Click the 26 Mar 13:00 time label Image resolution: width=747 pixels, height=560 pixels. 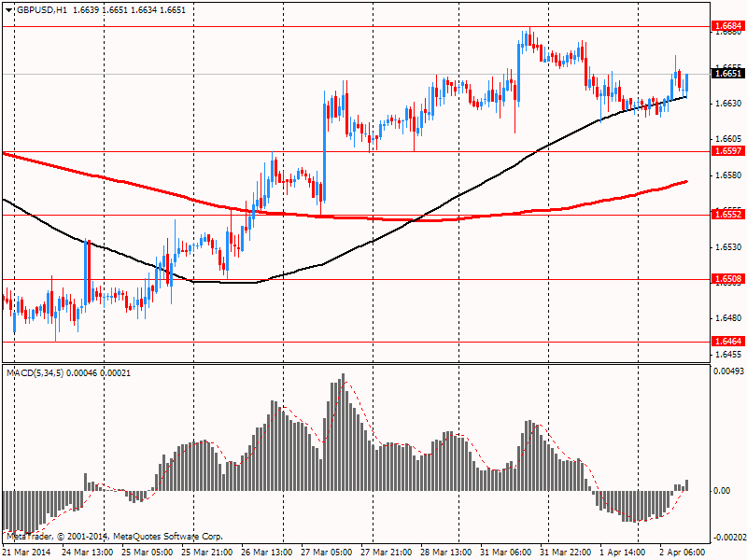pyautogui.click(x=267, y=553)
